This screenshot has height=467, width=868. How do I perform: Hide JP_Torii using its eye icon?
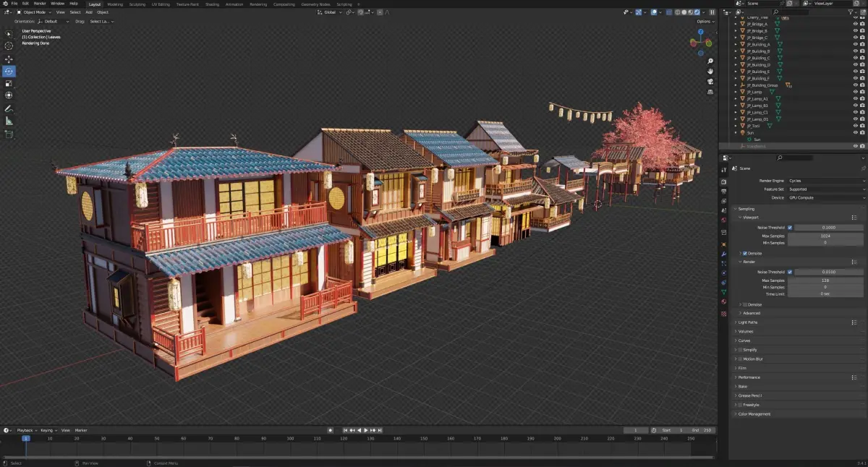(x=856, y=126)
